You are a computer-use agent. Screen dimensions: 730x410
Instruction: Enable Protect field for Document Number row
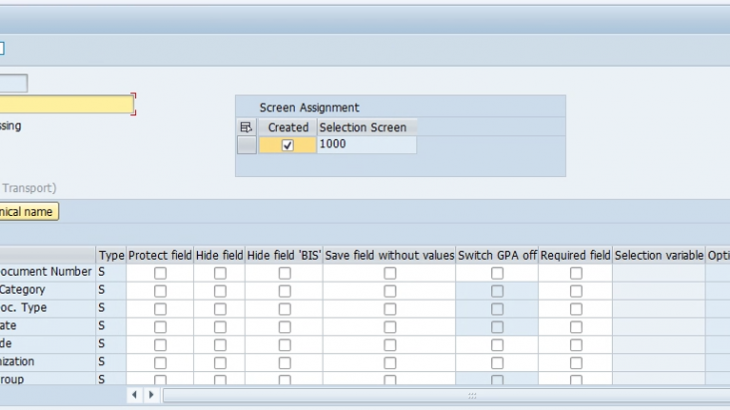click(x=160, y=273)
